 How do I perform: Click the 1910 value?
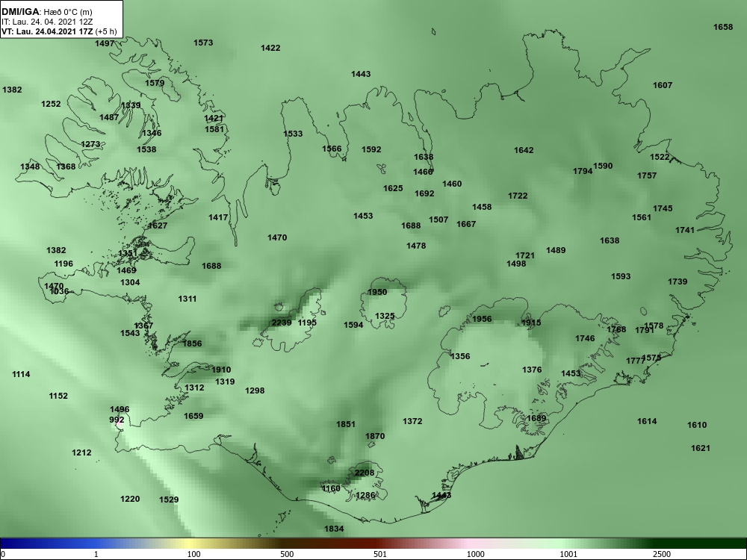click(221, 370)
